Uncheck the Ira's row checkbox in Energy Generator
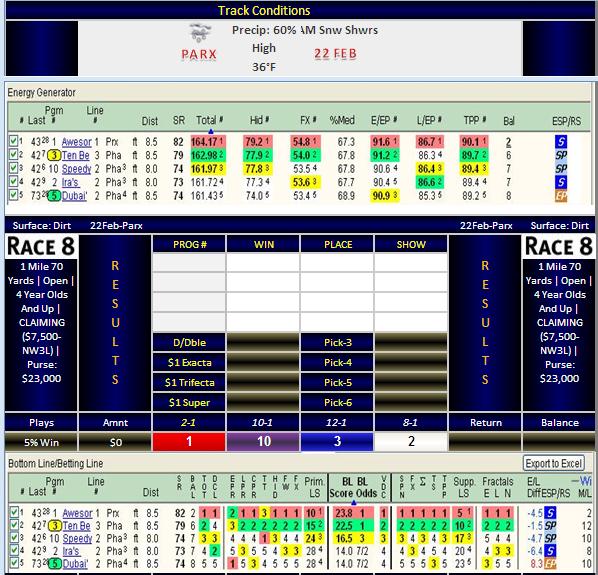The height and width of the screenshot is (575, 598). coord(13,181)
